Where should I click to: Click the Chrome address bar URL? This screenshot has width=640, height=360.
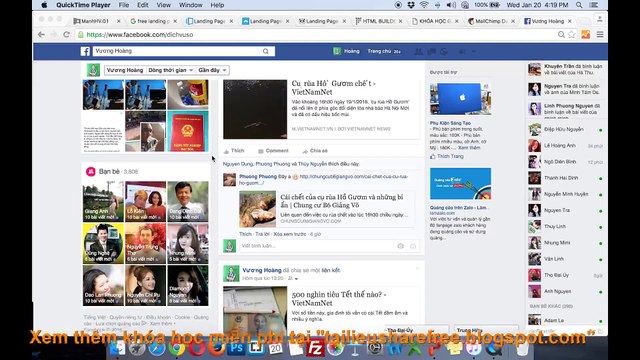[140, 35]
